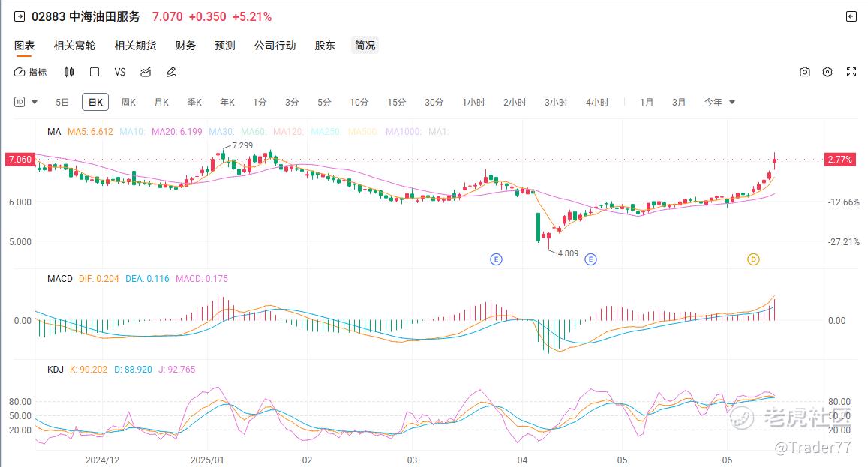Open VS comparison tool
Image resolution: width=868 pixels, height=467 pixels.
tap(119, 73)
